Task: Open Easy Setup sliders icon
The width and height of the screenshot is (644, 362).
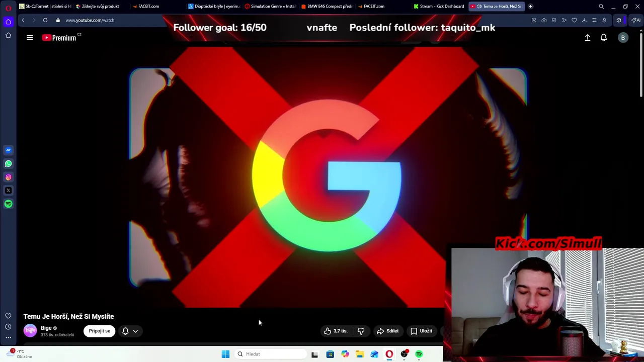Action: 594,20
